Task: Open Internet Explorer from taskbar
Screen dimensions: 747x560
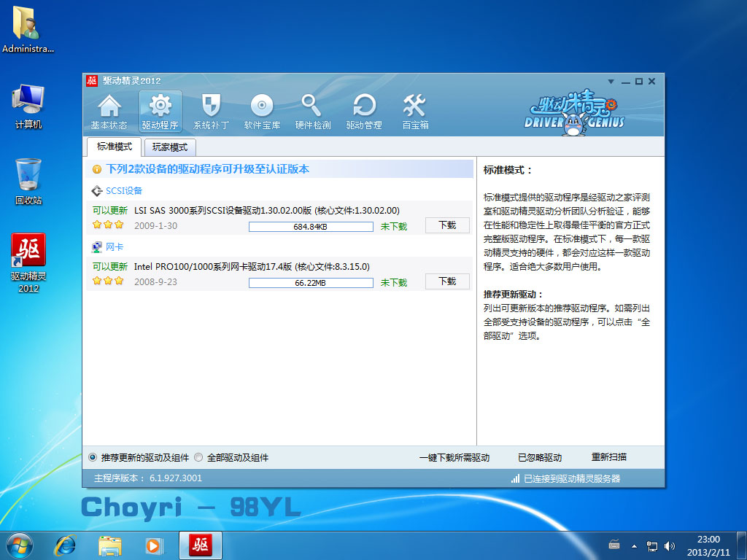Action: (66, 545)
